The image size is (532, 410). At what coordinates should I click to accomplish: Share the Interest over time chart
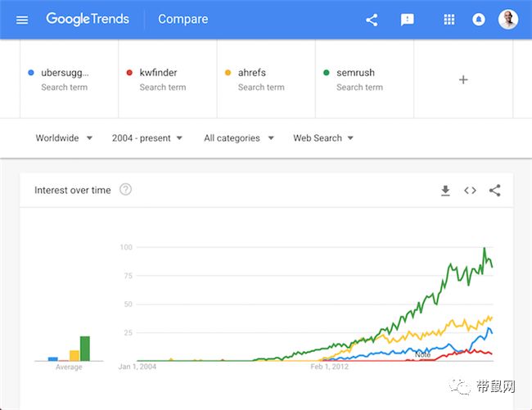pos(494,190)
